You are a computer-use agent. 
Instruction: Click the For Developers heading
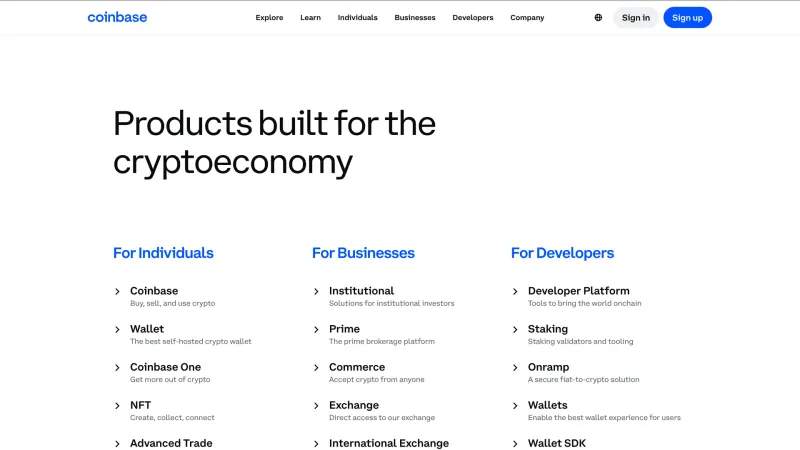(x=562, y=253)
